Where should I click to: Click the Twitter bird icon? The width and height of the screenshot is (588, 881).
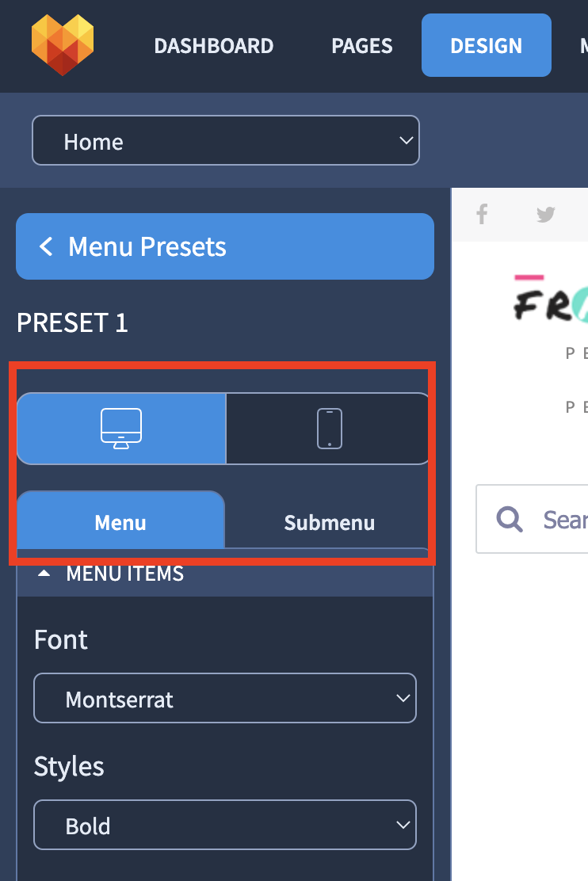click(545, 214)
